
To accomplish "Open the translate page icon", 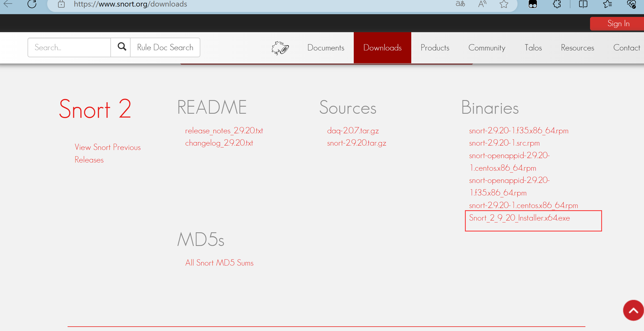I will pos(460,4).
